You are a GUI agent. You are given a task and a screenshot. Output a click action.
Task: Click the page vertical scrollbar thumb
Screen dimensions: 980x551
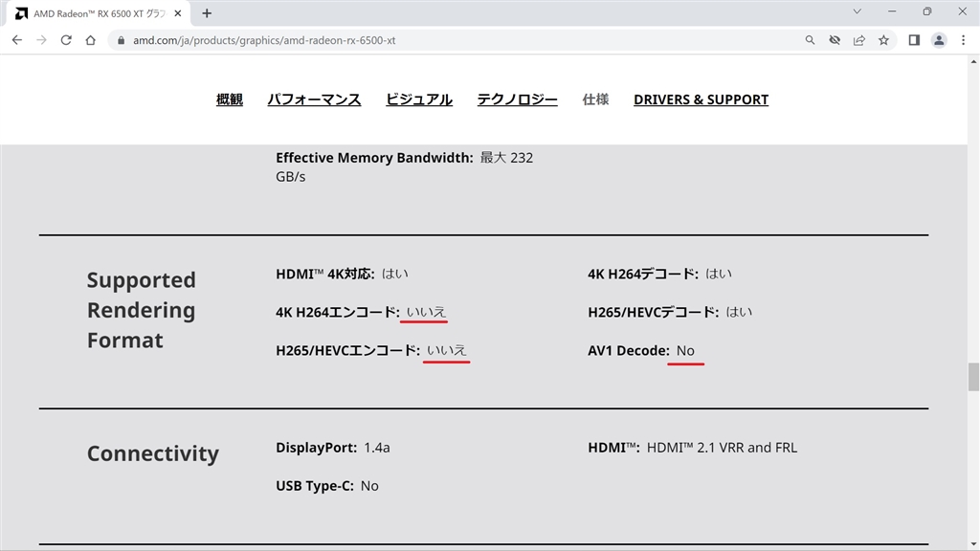973,377
